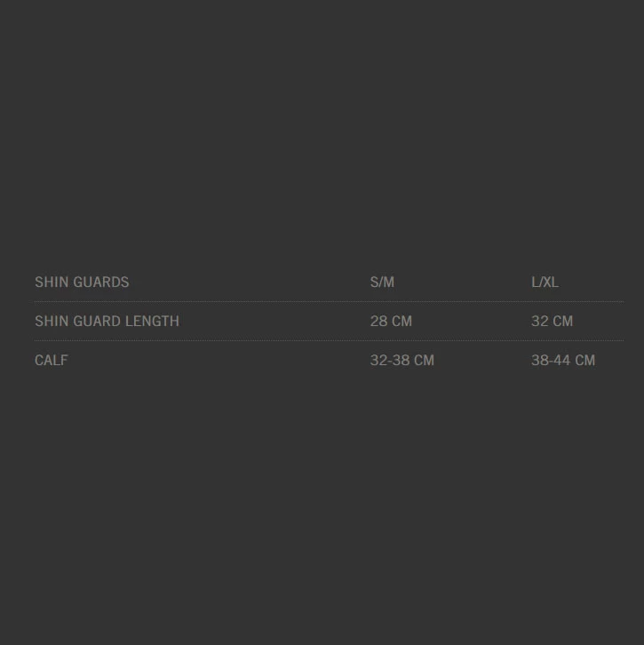Select the L/XL size column header
The image size is (644, 645).
click(x=545, y=283)
